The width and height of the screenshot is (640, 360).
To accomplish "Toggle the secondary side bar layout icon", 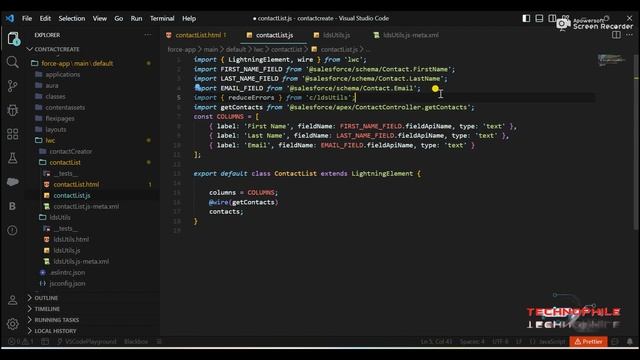I will click(552, 18).
